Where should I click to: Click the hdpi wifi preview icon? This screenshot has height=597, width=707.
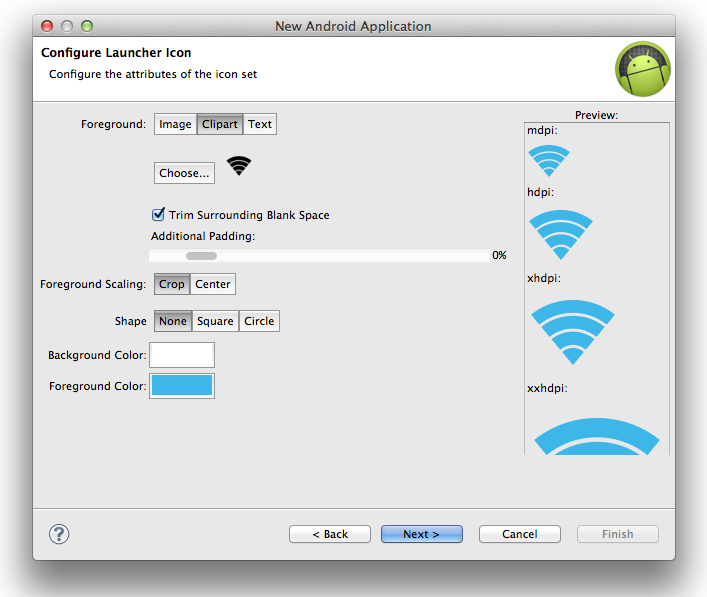(561, 234)
